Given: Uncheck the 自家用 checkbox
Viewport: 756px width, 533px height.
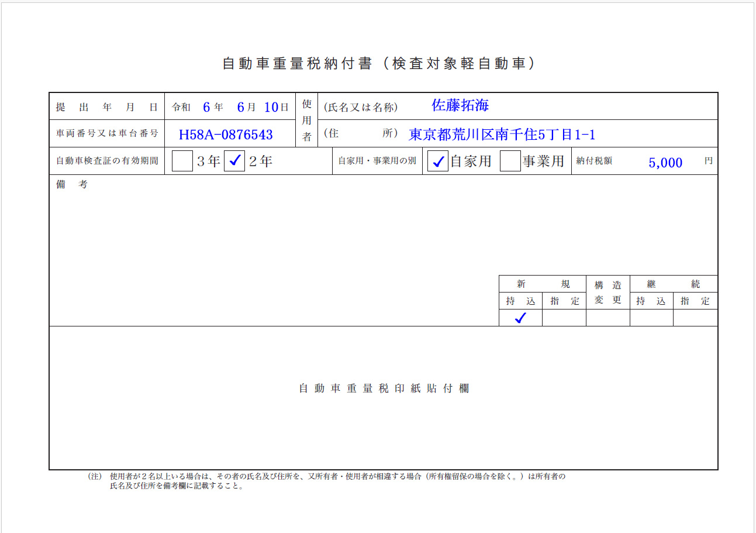Looking at the screenshot, I should pos(437,161).
